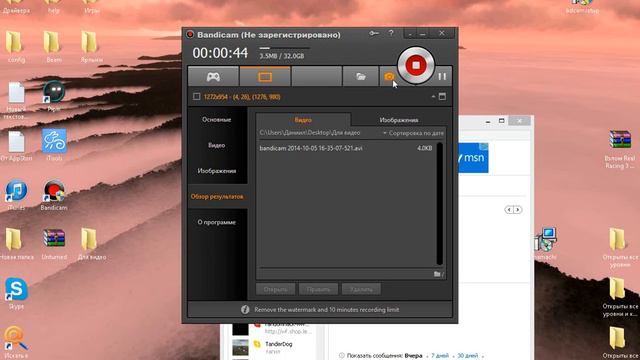Open the Для видео desktop folder

(91, 244)
